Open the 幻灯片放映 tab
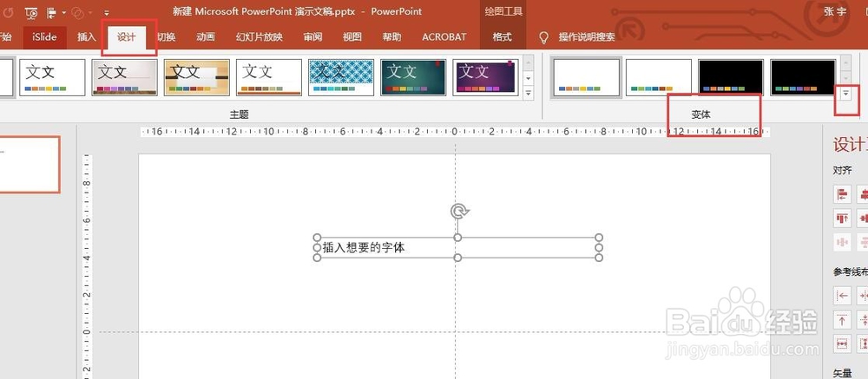Viewport: 868px width, 379px height. (259, 37)
